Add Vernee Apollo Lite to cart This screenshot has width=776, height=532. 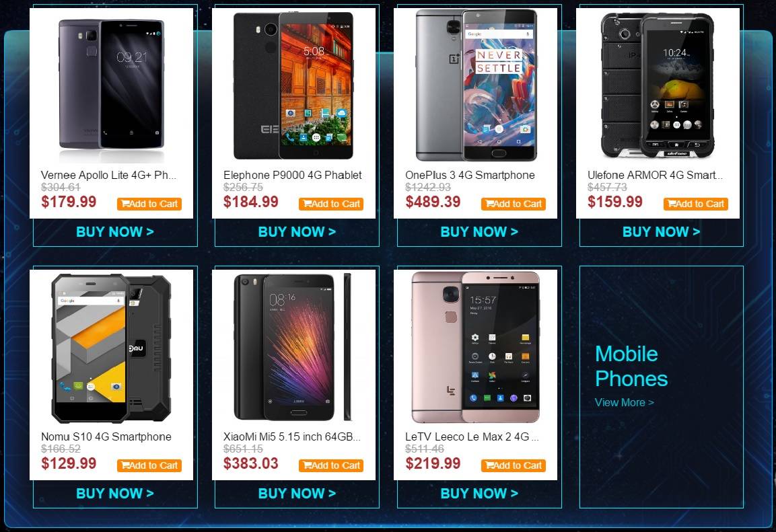click(x=149, y=204)
